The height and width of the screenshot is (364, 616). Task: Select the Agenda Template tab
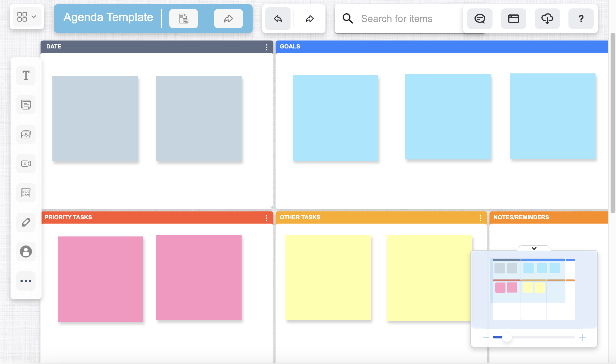point(108,18)
